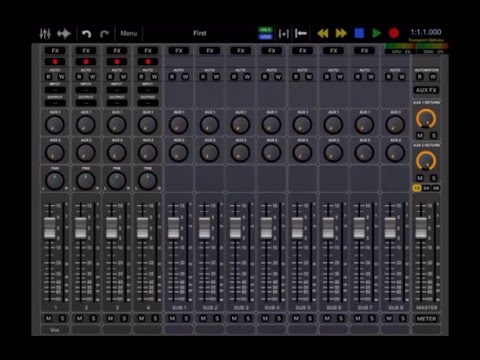Screen dimensions: 480x360
Task: Redo the last action
Action: 104,34
